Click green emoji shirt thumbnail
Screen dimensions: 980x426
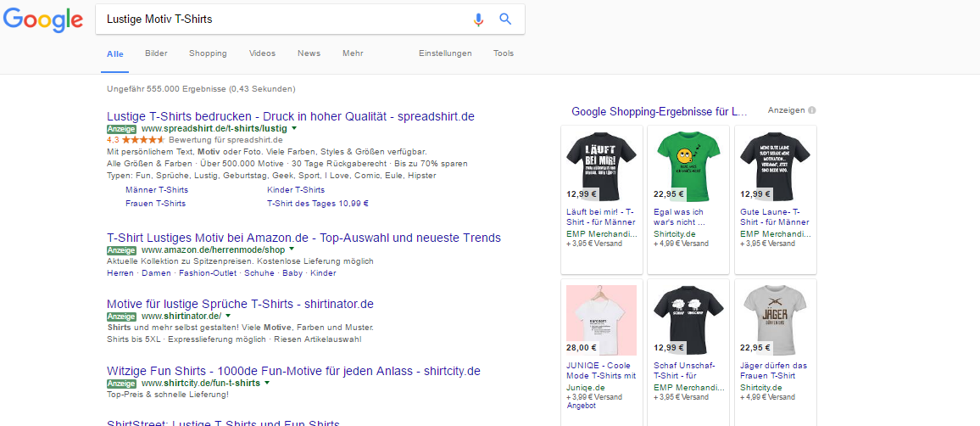pyautogui.click(x=688, y=165)
